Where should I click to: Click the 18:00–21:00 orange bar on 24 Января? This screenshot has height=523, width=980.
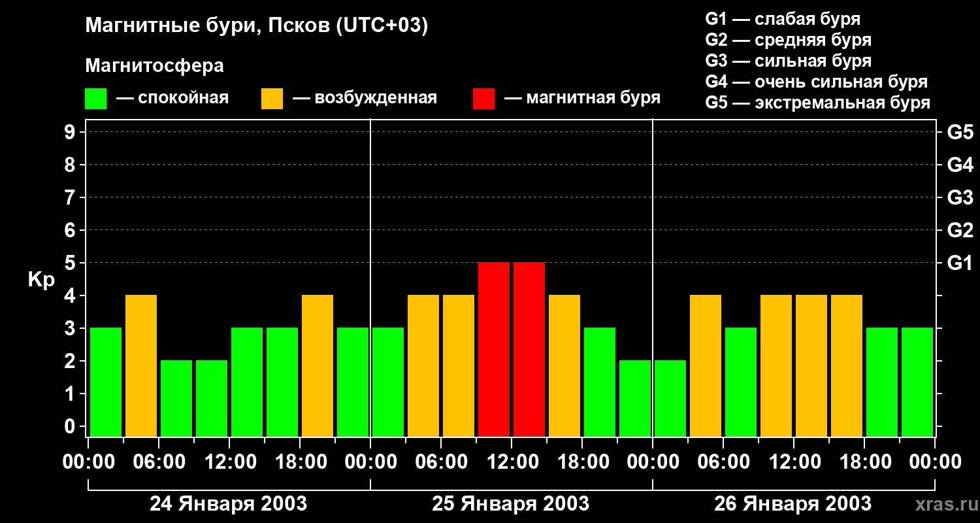pyautogui.click(x=318, y=365)
